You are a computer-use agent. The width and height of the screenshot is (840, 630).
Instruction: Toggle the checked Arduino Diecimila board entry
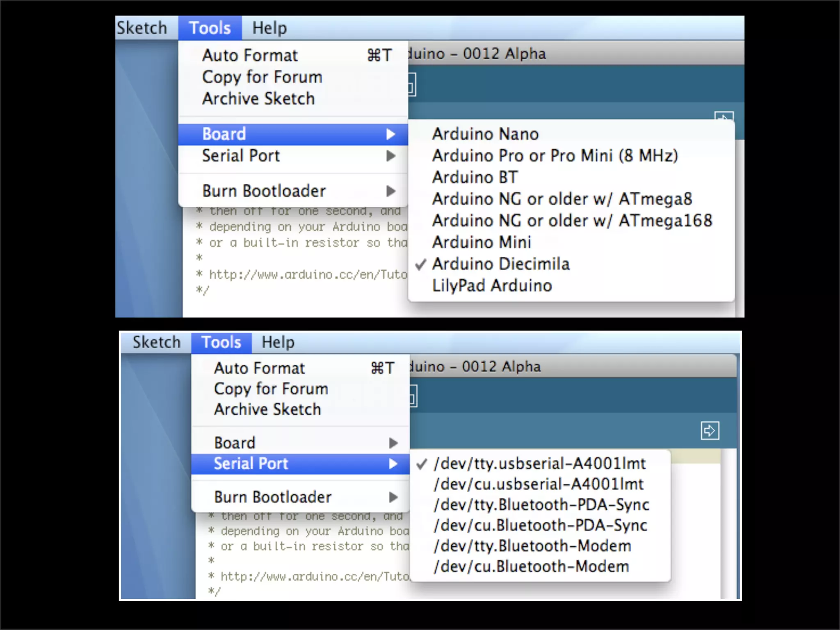[x=501, y=264]
